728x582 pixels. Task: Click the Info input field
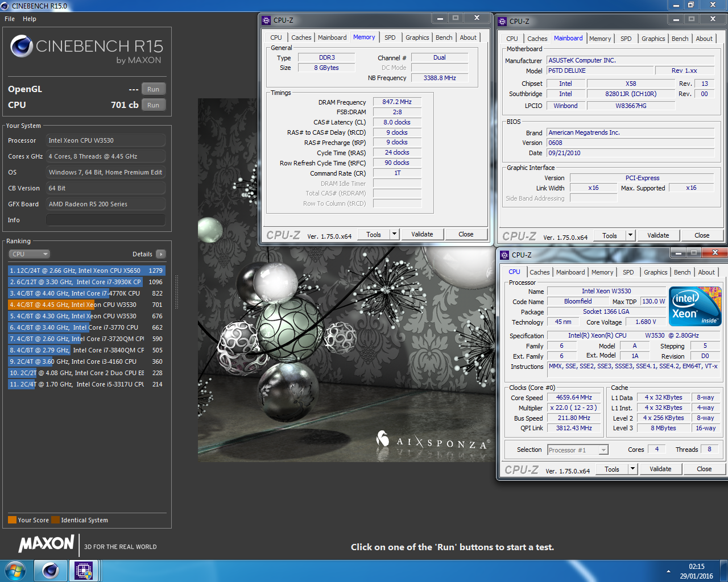106,220
